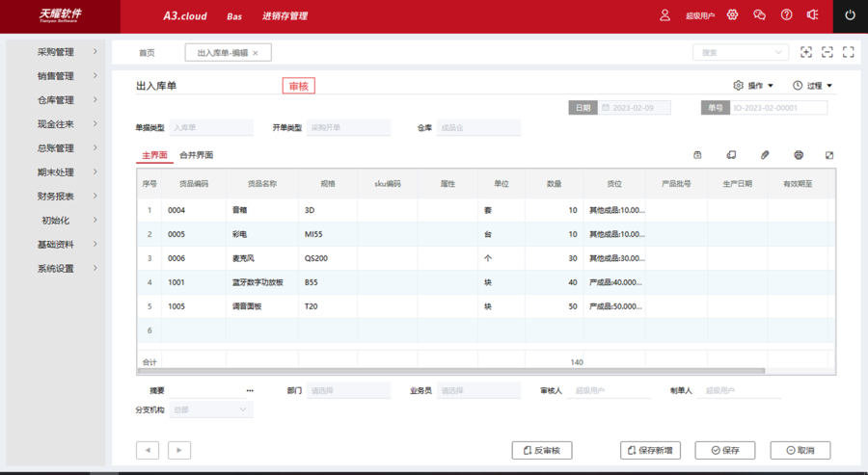The height and width of the screenshot is (475, 868).
Task: Click the 反审核 button
Action: (x=542, y=450)
